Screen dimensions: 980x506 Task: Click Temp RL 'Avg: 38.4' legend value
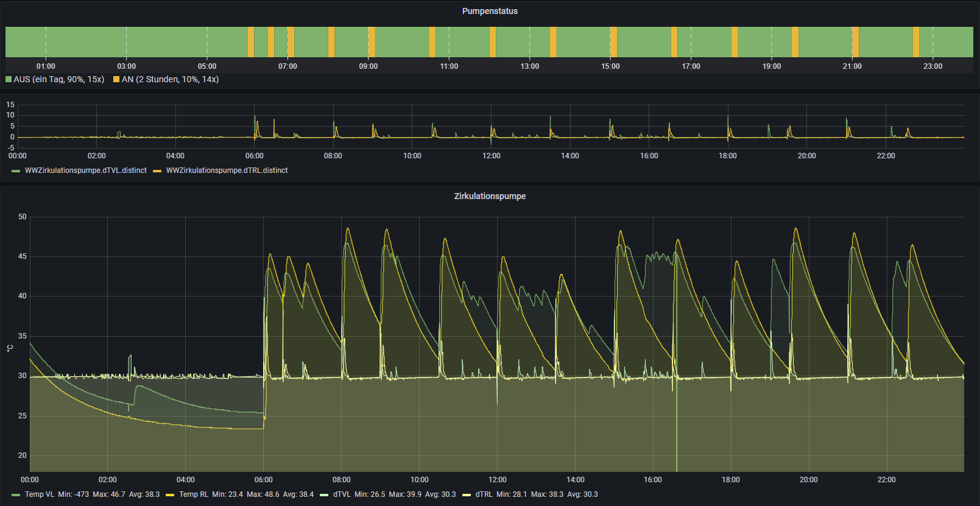(298, 494)
